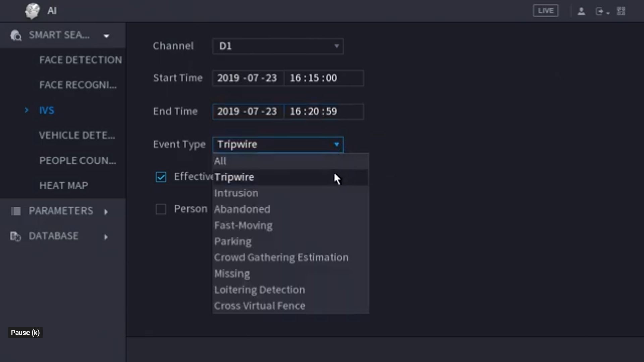
Task: Select Intrusion from event type list
Action: pos(236,193)
